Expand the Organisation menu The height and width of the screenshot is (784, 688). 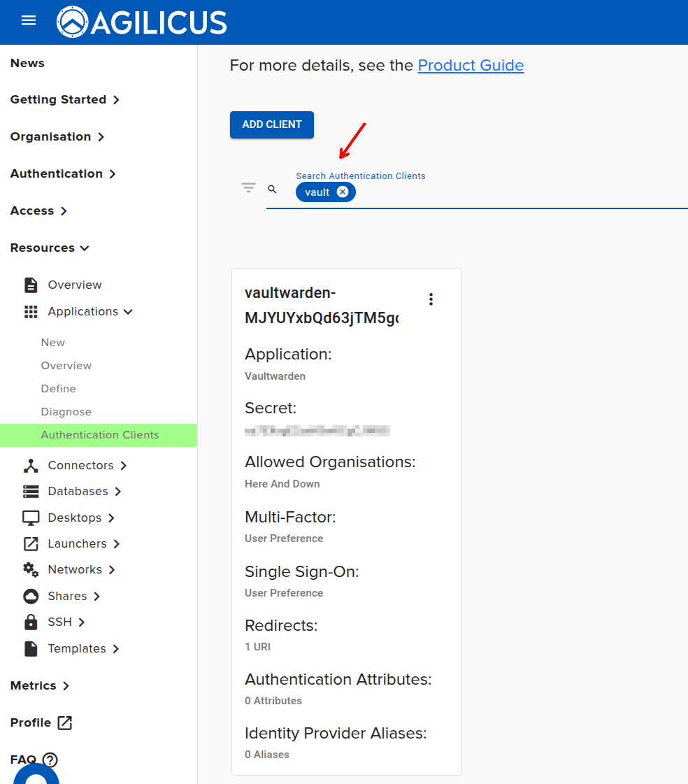pos(57,136)
